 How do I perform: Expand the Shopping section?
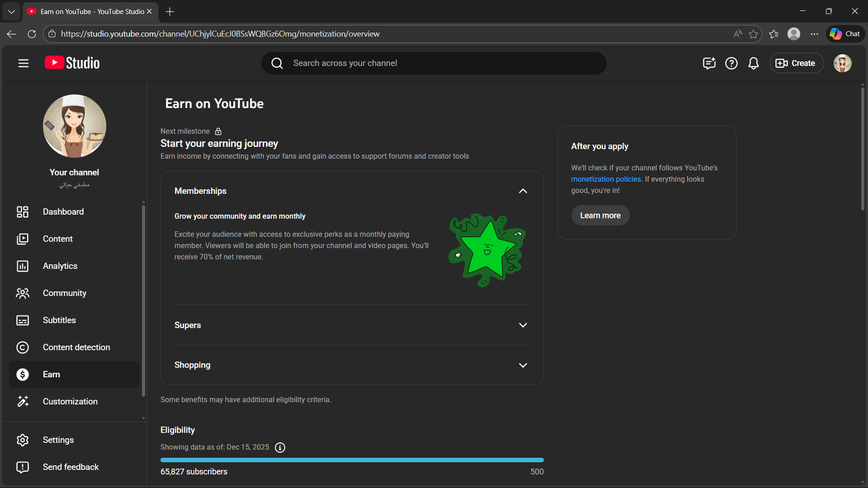click(x=522, y=365)
